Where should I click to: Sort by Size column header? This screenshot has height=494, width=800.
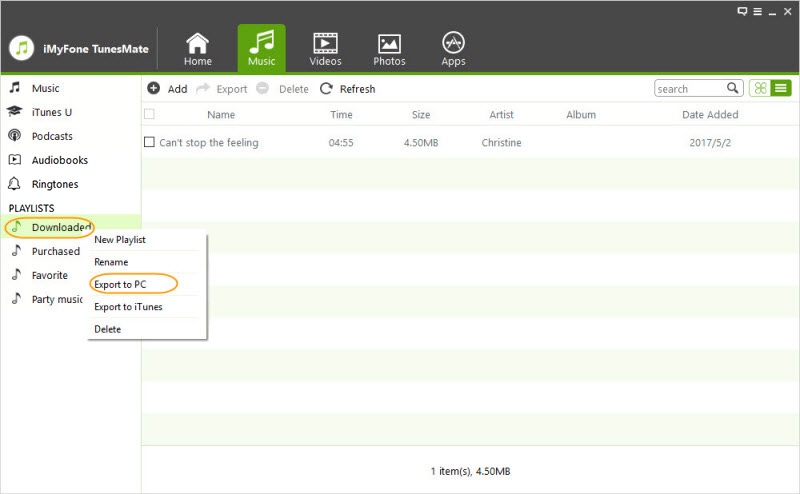point(421,114)
